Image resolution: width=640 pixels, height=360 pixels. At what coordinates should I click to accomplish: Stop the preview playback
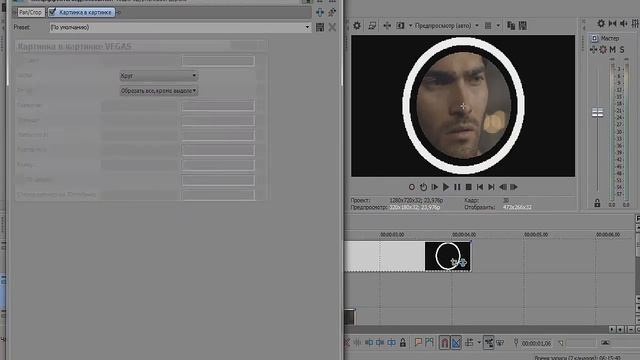(469, 187)
